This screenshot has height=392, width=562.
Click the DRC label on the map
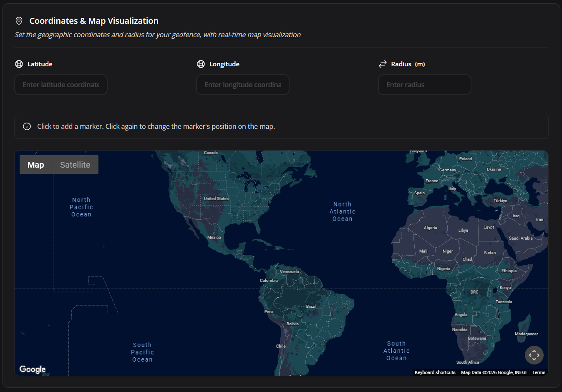point(474,292)
